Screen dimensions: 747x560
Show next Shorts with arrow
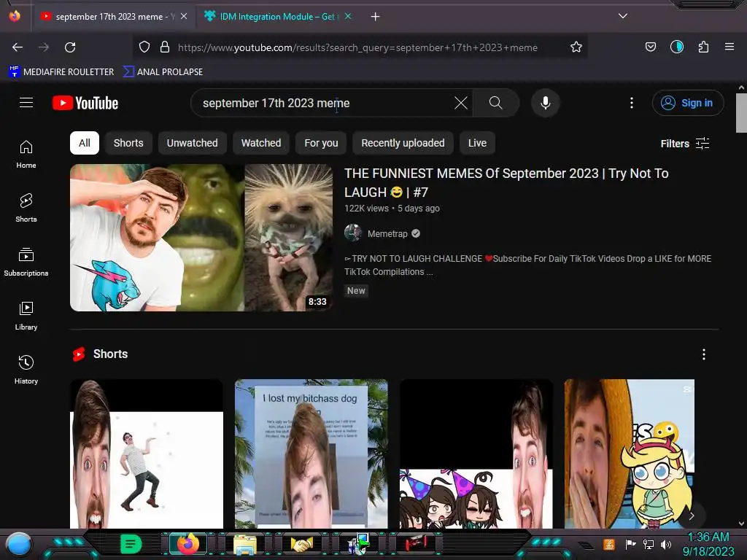[692, 516]
